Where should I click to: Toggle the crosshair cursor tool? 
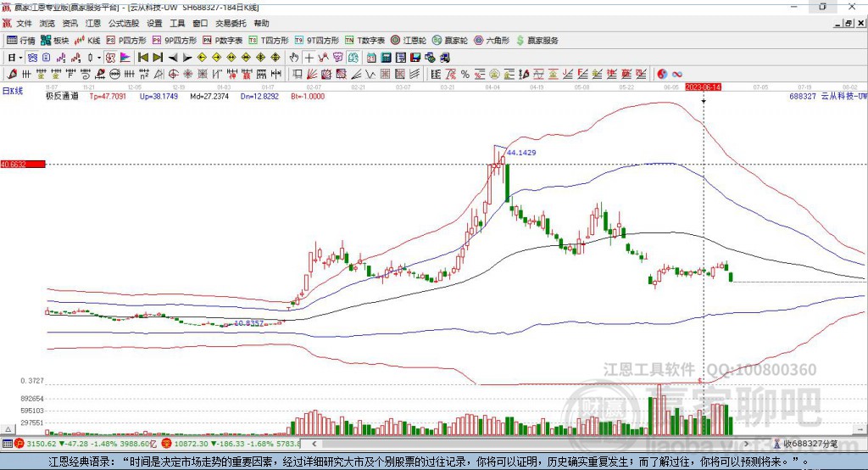click(x=309, y=58)
